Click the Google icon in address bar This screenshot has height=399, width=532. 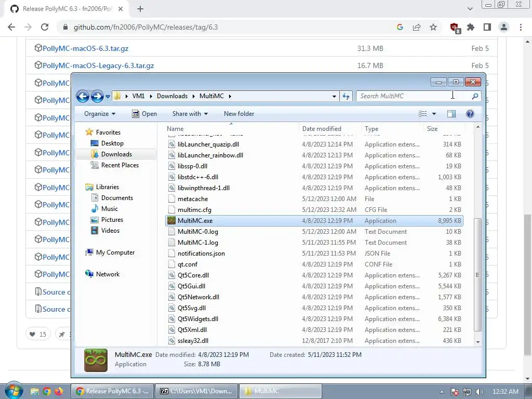400,27
